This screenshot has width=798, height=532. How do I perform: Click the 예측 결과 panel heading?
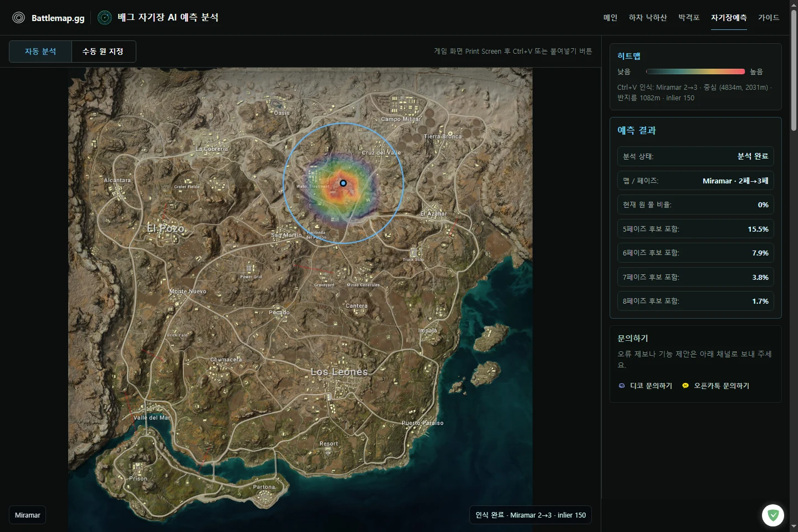637,130
